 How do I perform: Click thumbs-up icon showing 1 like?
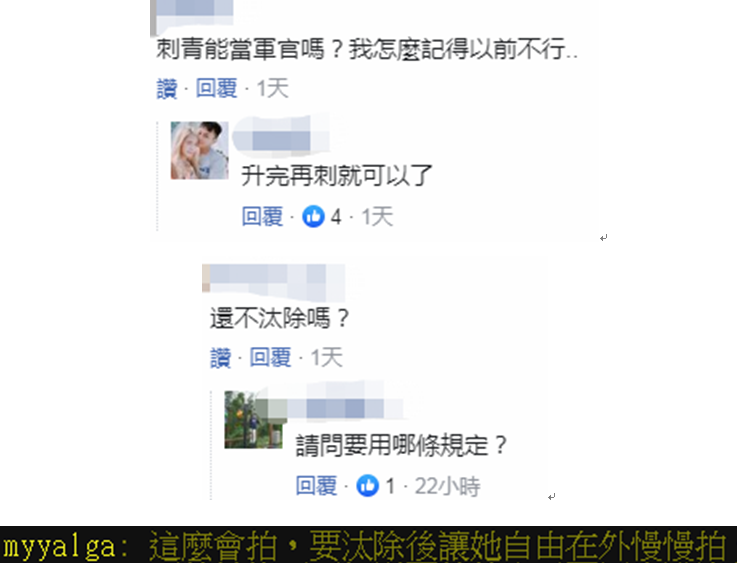368,486
